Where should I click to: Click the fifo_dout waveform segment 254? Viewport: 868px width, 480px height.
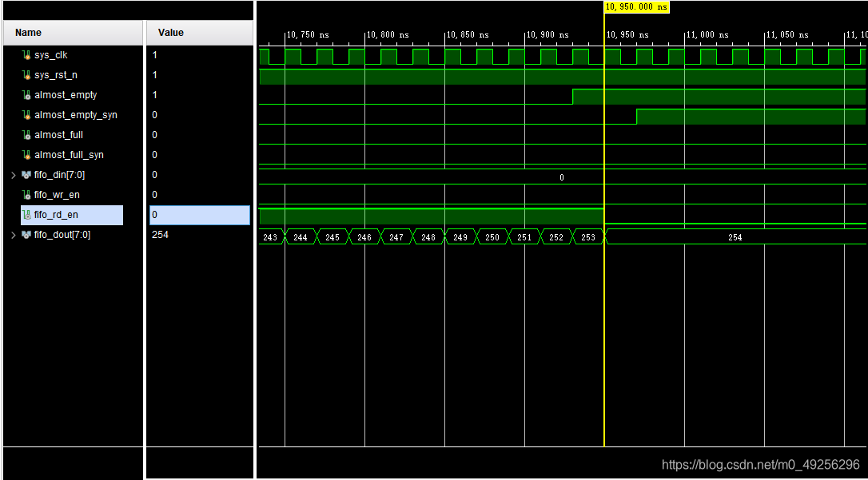point(735,236)
